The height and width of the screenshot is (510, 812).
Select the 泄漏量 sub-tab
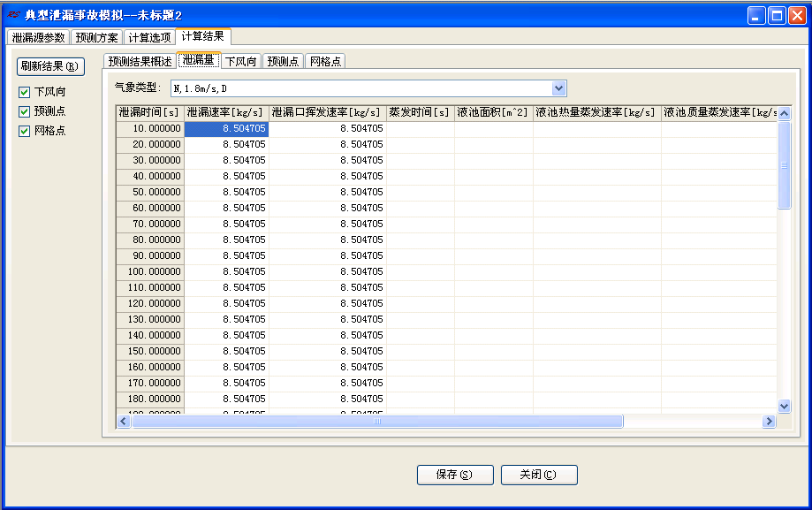[198, 60]
